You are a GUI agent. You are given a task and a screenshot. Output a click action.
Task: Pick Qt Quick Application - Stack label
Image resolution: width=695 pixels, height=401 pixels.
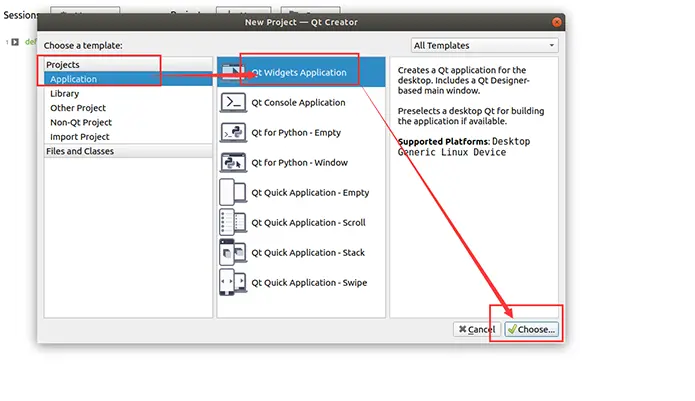(x=308, y=253)
